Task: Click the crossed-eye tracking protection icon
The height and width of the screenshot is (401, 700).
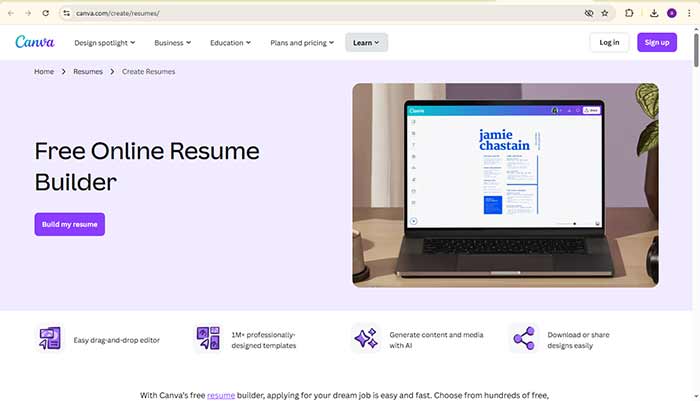Action: pos(589,13)
